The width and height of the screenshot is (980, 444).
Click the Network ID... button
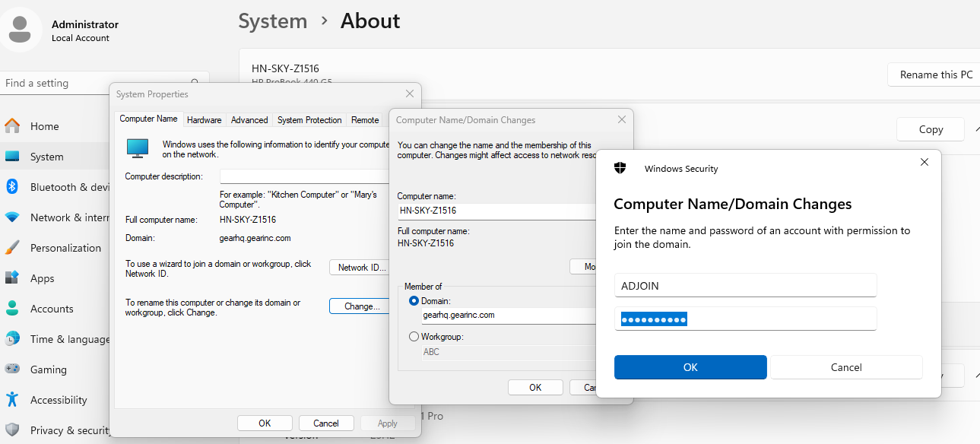pyautogui.click(x=362, y=268)
